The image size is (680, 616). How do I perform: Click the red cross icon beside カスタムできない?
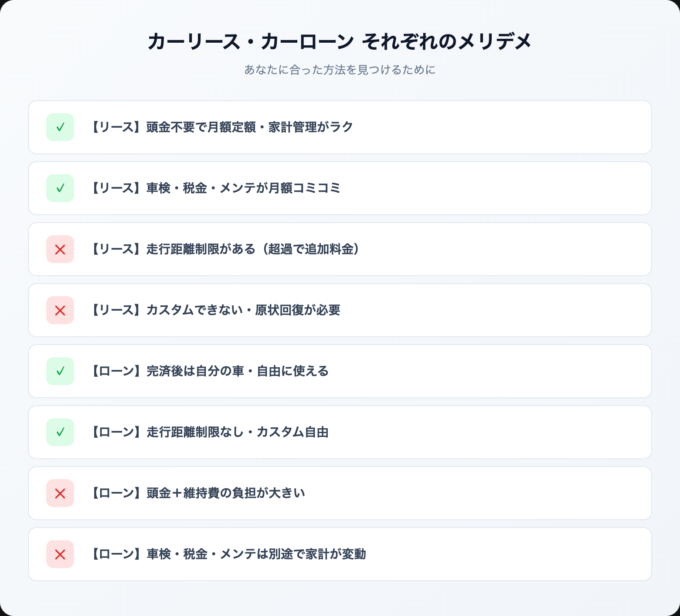pos(60,310)
